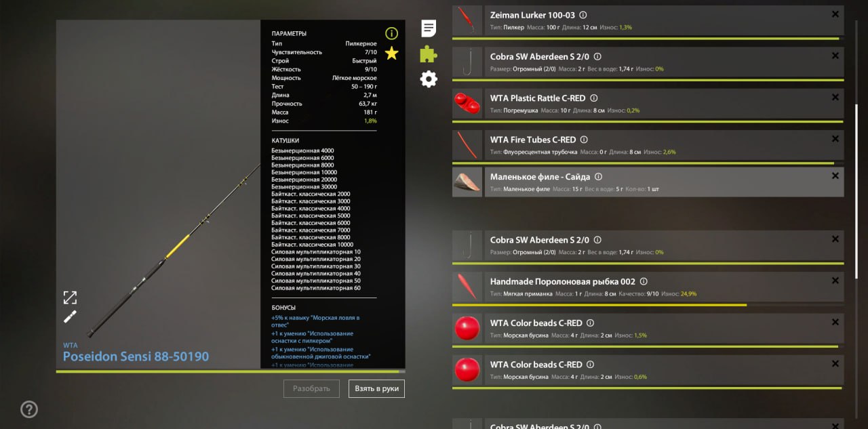The width and height of the screenshot is (868, 429).
Task: Show info for Zeiman Lurker 100-03
Action: click(583, 15)
